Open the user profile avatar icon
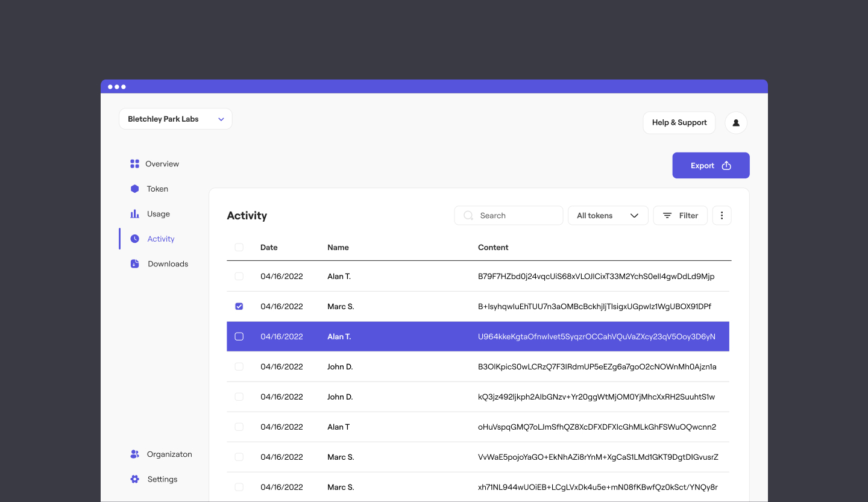 (736, 122)
